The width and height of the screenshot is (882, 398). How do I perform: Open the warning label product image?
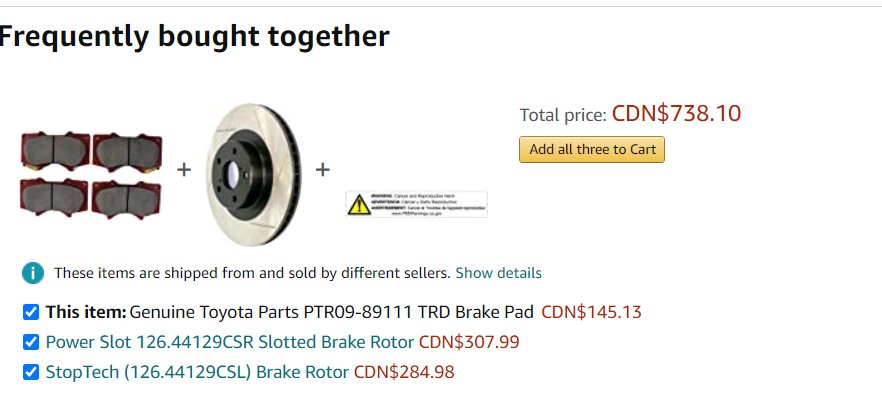(416, 204)
